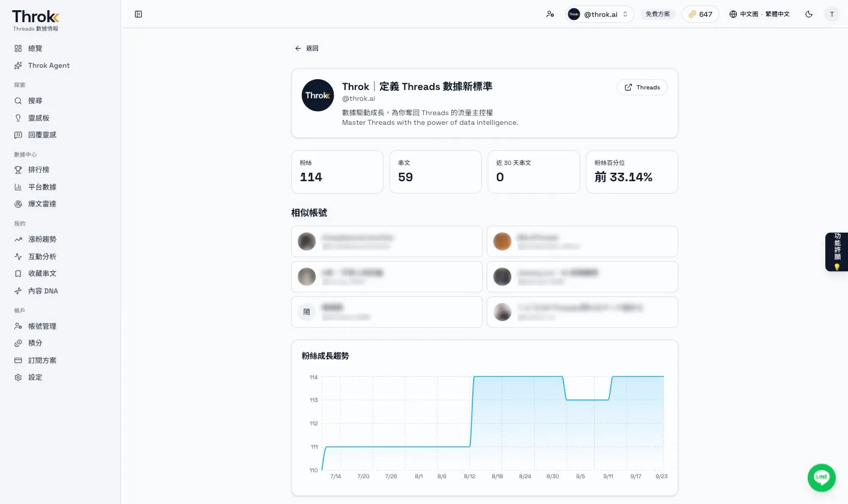Toggle dark mode with the moon icon
The height and width of the screenshot is (504, 848).
(x=809, y=14)
